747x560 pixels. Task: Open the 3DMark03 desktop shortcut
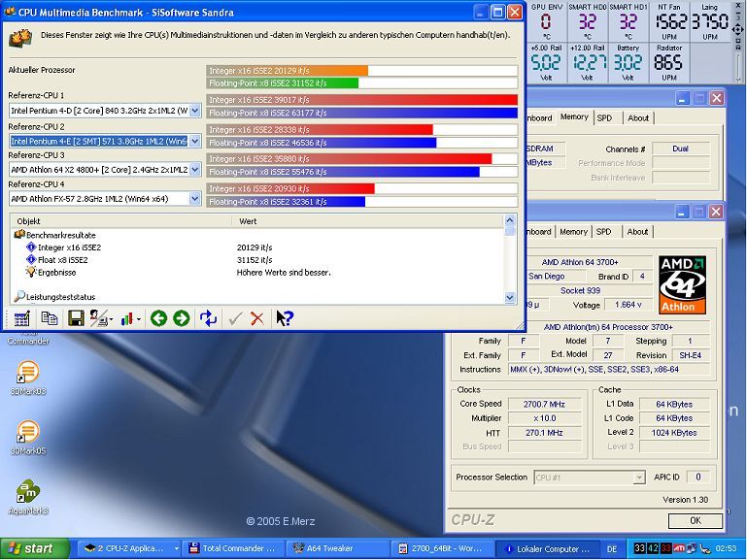[27, 378]
